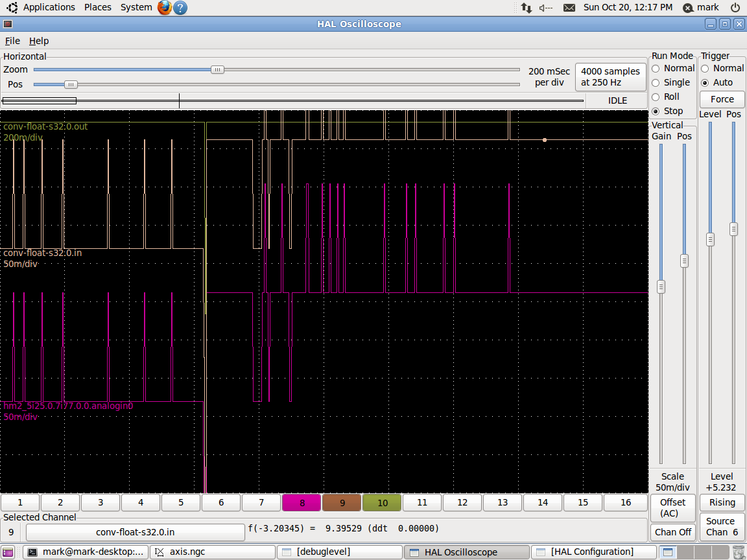Set Run Mode to Normal
The width and height of the screenshot is (747, 560).
(673, 69)
